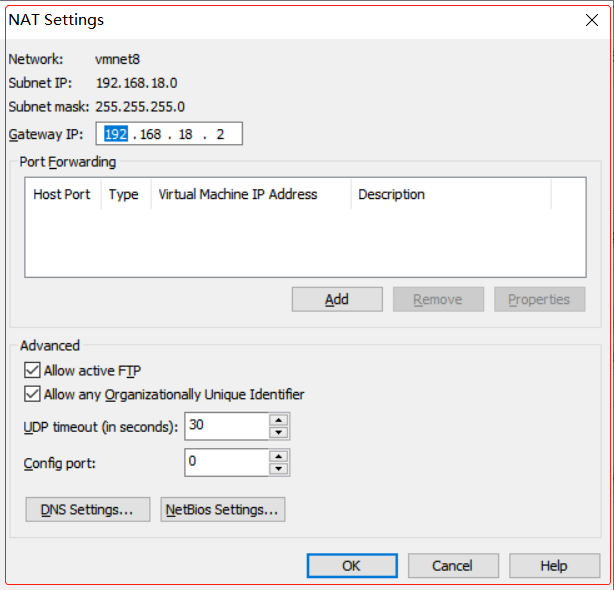Enable or disable Allow active FTP
Viewport: 614px width, 590px height.
(x=31, y=371)
